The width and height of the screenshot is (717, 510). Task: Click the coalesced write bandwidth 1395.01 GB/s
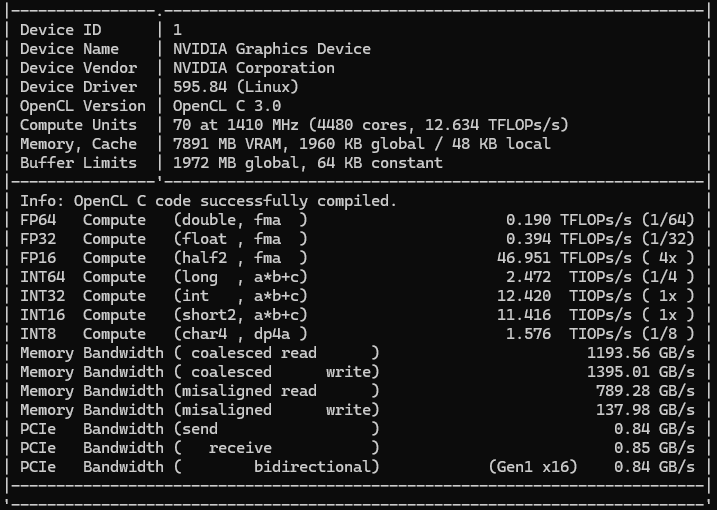tap(641, 372)
